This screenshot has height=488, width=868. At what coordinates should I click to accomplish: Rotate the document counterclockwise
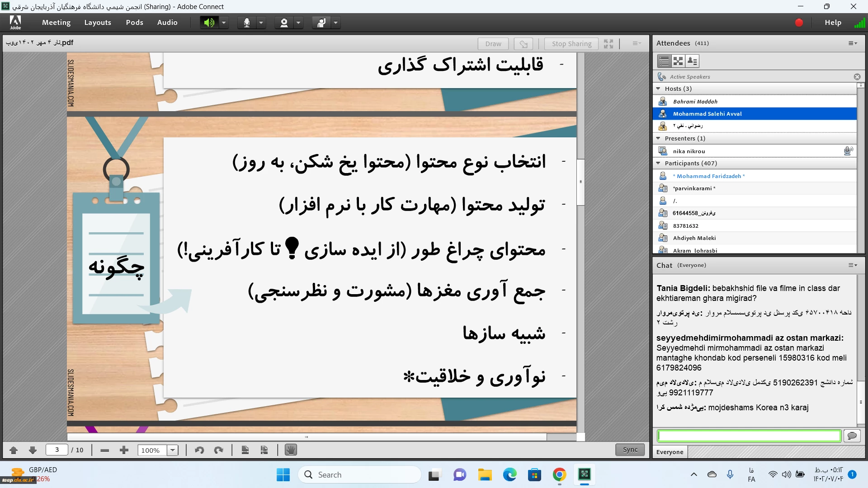click(199, 450)
